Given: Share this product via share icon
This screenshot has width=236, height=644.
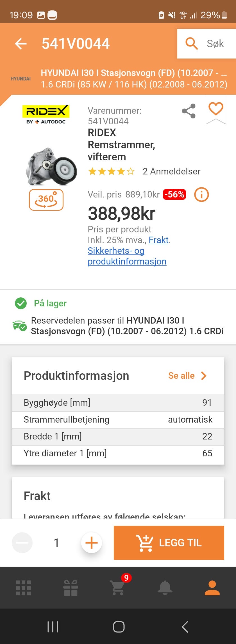Looking at the screenshot, I should [189, 111].
